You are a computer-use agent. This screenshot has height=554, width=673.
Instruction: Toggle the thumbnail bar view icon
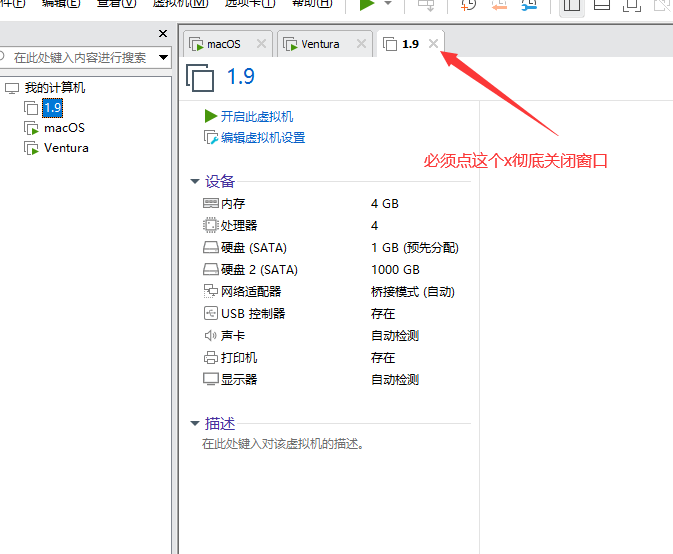click(602, 5)
